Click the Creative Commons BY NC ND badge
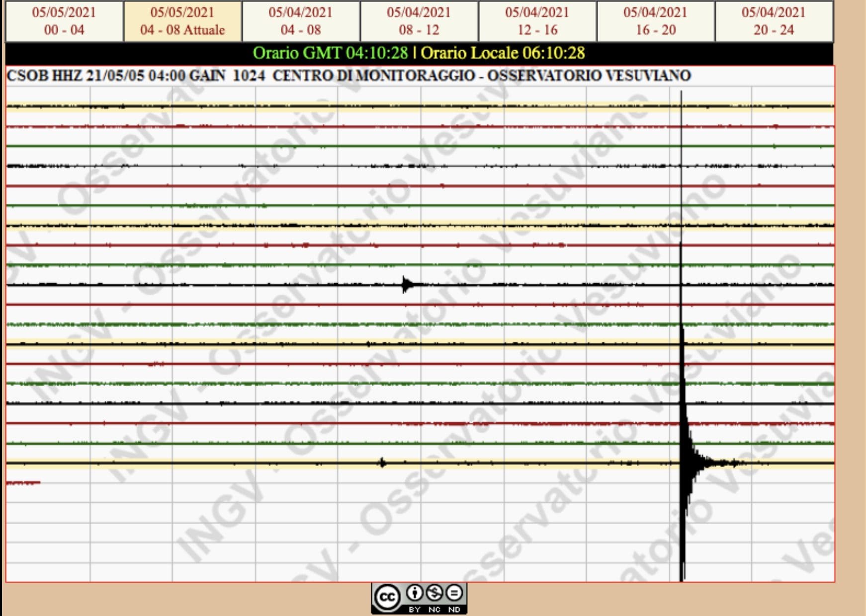866x616 pixels. [419, 599]
